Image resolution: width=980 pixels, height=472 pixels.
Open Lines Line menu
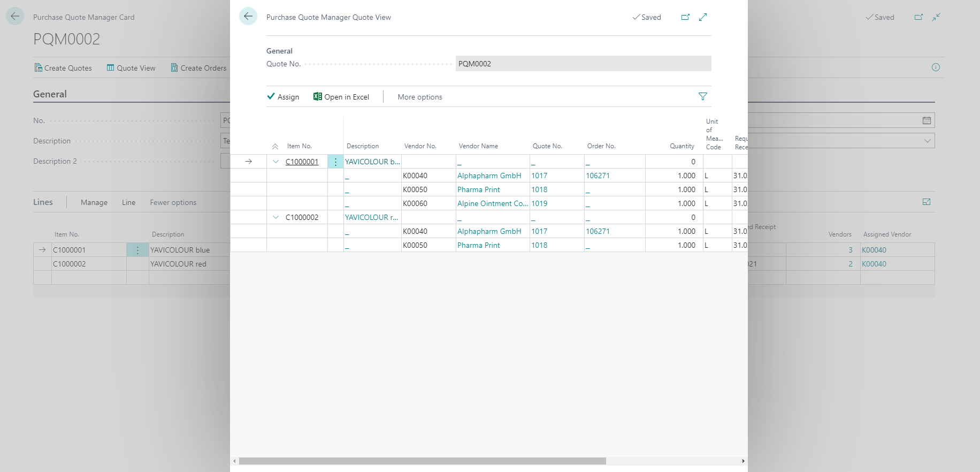point(128,202)
